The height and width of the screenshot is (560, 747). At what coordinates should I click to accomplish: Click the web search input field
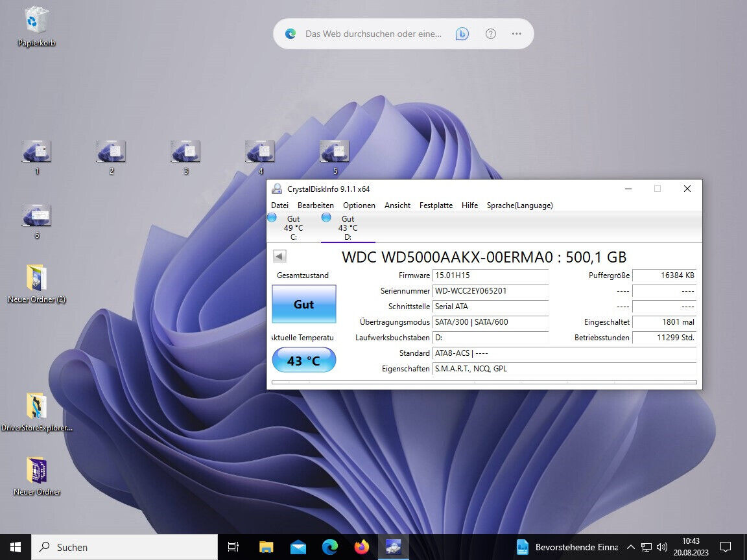coord(373,34)
